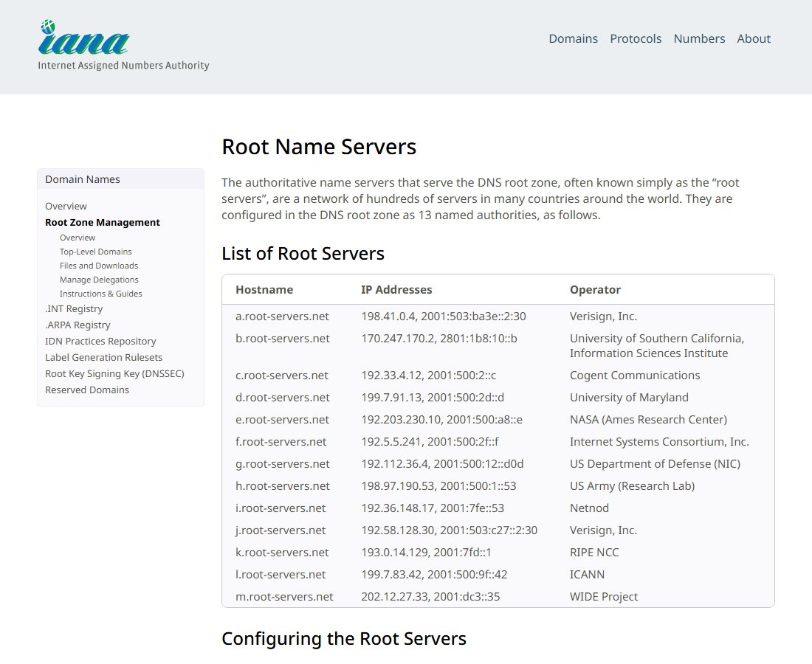Go to .ARPA Registry
Viewport: 812px width, 664px height.
[78, 325]
